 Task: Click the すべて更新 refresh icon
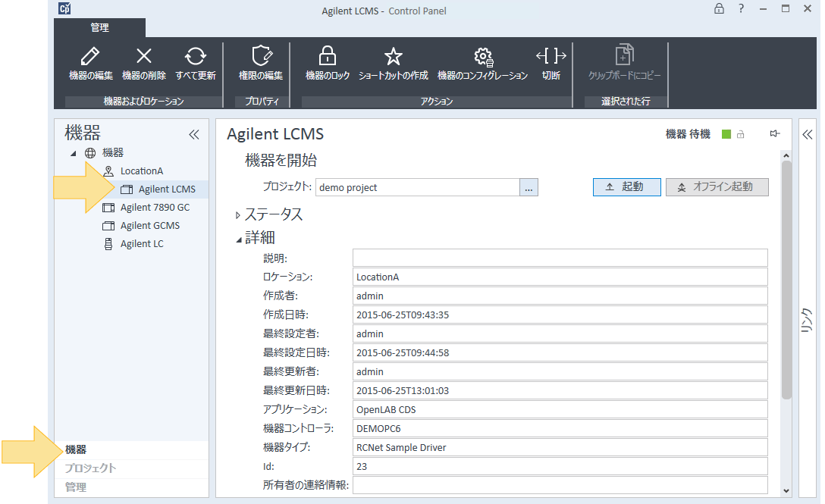(x=195, y=56)
